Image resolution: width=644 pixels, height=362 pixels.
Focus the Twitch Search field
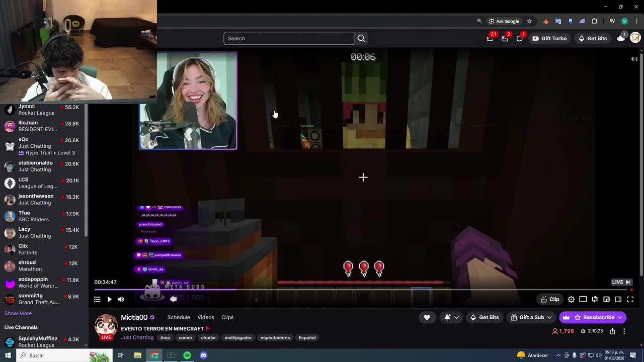point(289,38)
